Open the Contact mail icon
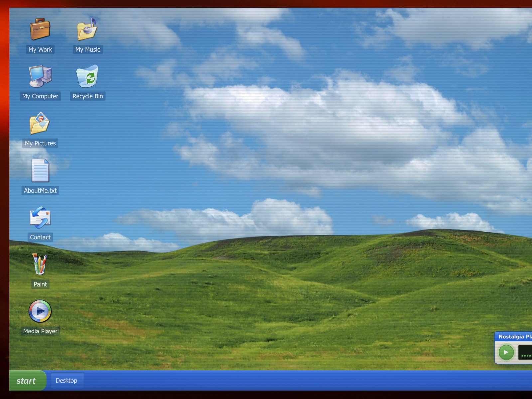Image resolution: width=532 pixels, height=399 pixels. pyautogui.click(x=40, y=217)
